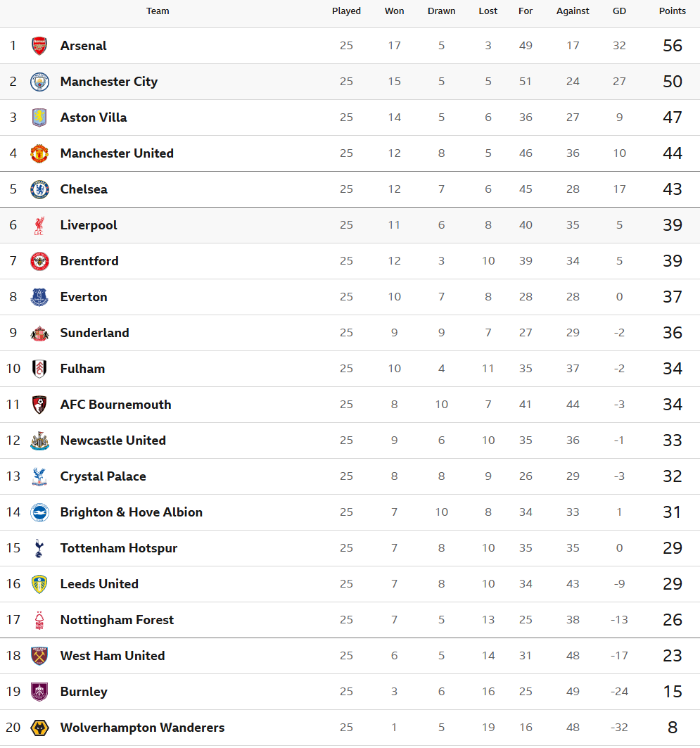Click the Fulham club badge

click(x=39, y=369)
